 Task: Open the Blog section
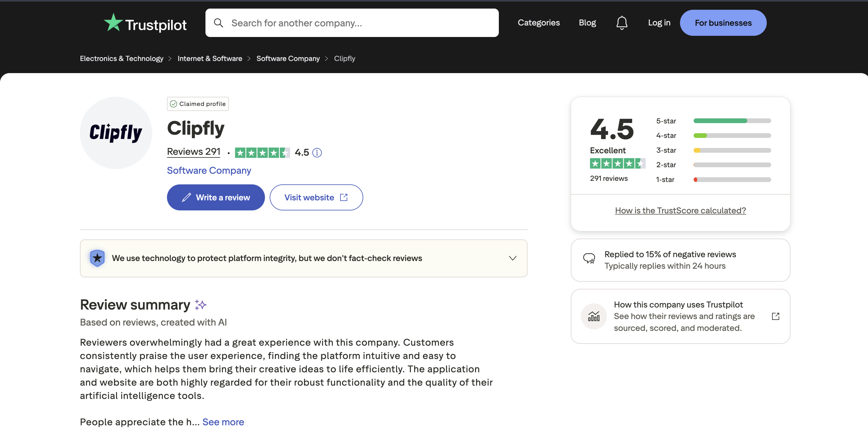587,22
